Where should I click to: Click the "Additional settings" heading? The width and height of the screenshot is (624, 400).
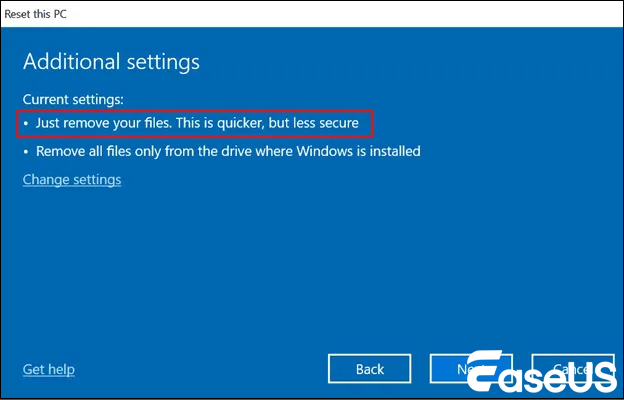click(111, 61)
